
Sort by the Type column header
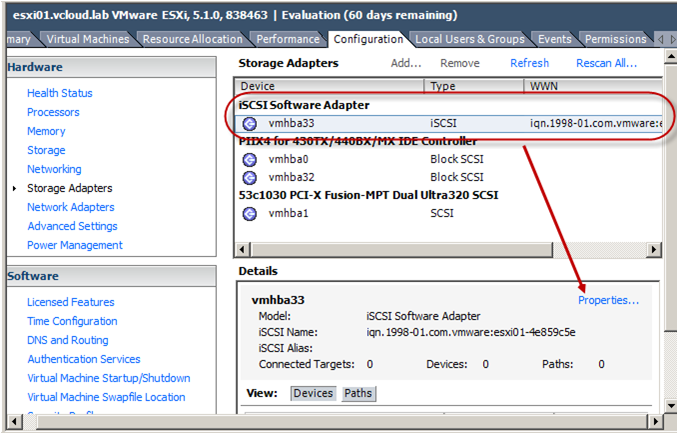pyautogui.click(x=474, y=86)
